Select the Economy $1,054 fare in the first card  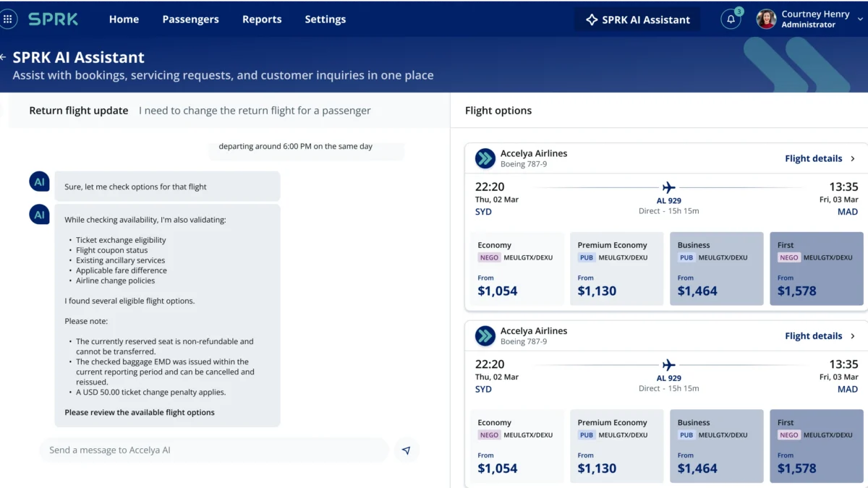tap(517, 268)
